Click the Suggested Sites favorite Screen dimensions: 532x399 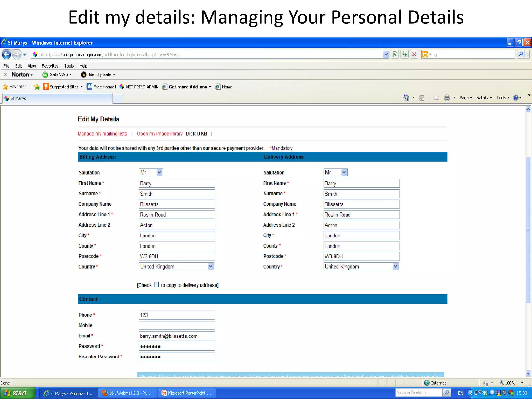(63, 87)
